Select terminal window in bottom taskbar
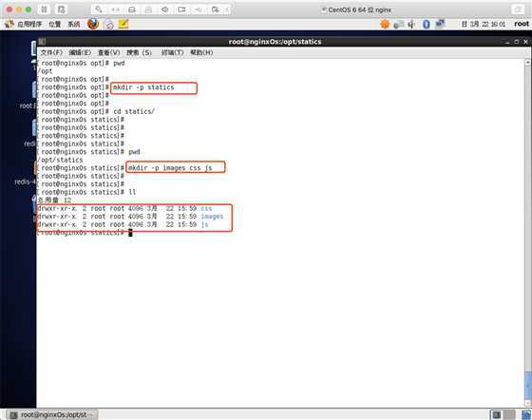The width and height of the screenshot is (532, 420). pyautogui.click(x=51, y=414)
